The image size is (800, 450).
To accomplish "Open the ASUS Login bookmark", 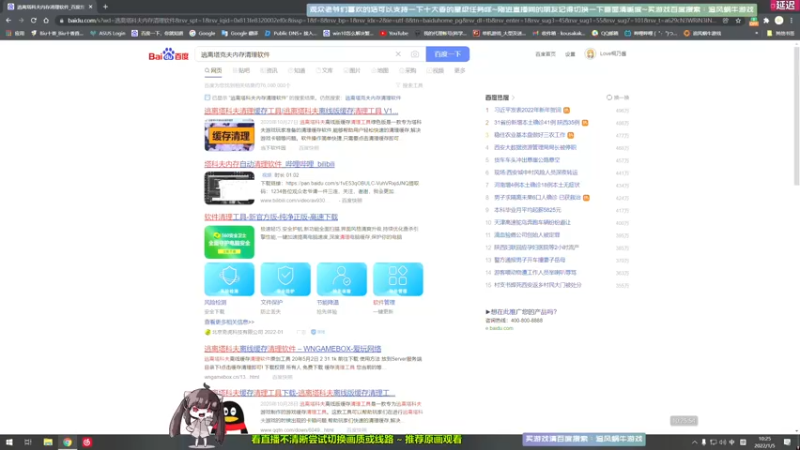I will pos(107,33).
